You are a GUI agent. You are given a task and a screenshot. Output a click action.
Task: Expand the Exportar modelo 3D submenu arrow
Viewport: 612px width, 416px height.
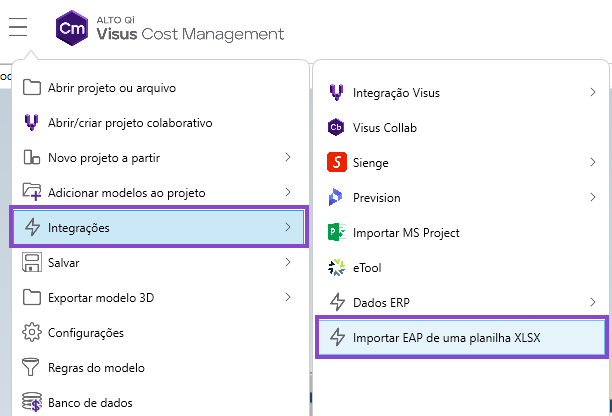click(287, 297)
